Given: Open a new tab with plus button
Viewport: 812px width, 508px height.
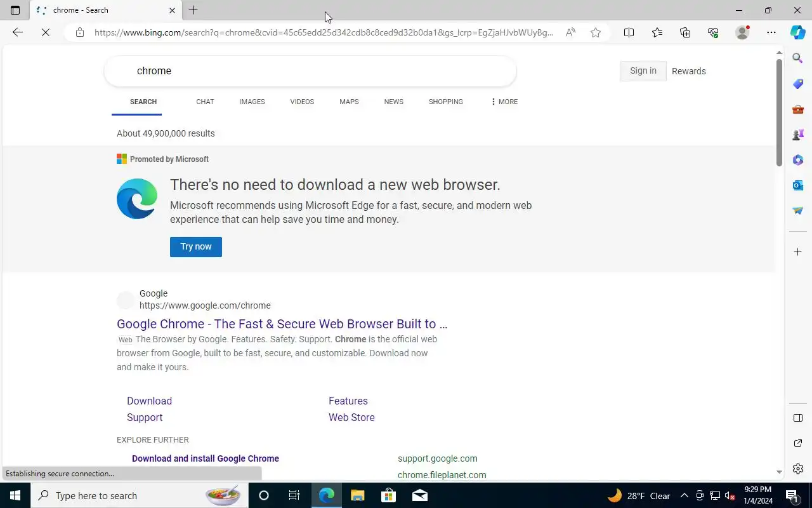Looking at the screenshot, I should click(x=193, y=10).
